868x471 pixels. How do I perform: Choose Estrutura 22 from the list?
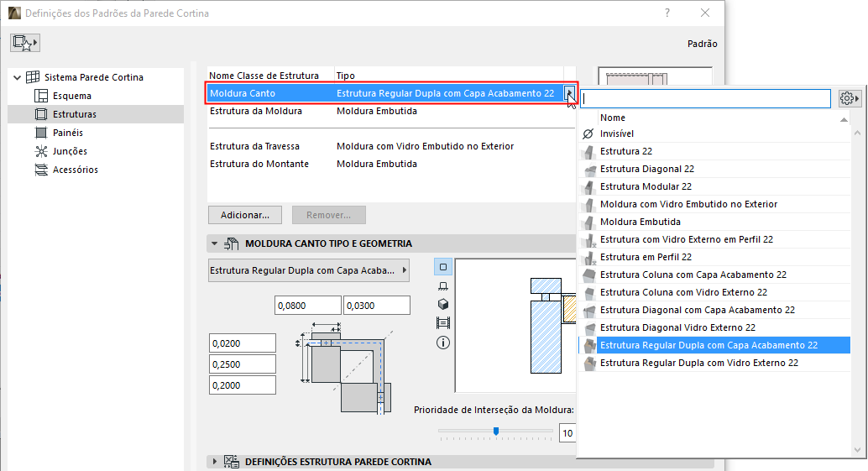626,151
